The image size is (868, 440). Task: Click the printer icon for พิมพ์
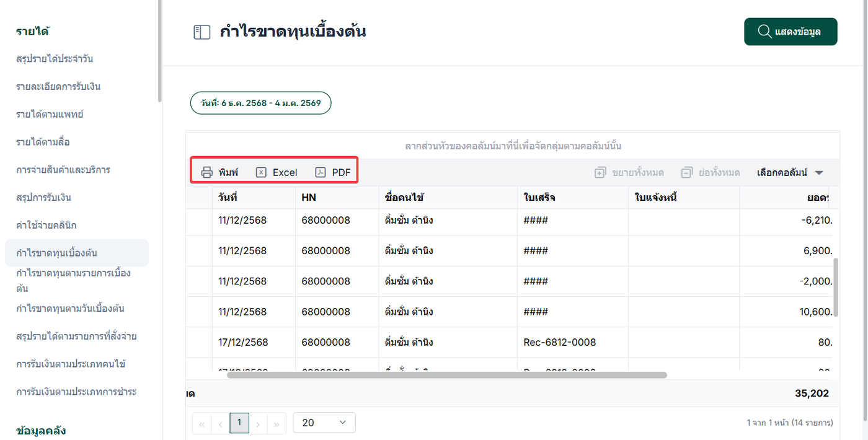tap(207, 172)
